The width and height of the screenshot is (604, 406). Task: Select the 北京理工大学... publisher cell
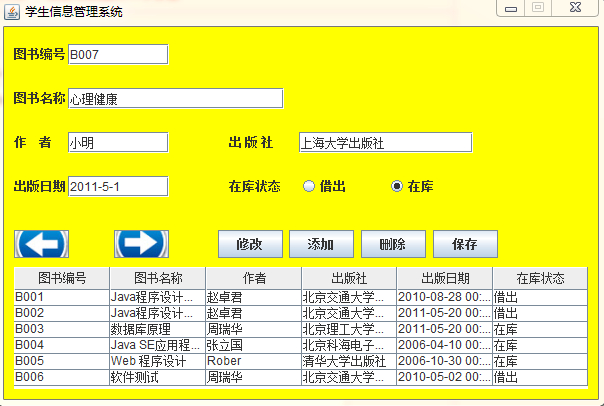coord(349,329)
